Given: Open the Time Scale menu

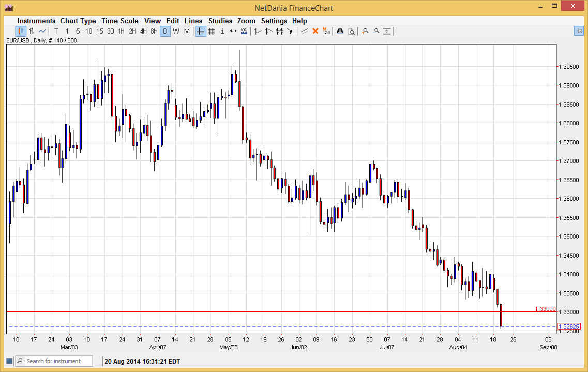Looking at the screenshot, I should [x=120, y=21].
